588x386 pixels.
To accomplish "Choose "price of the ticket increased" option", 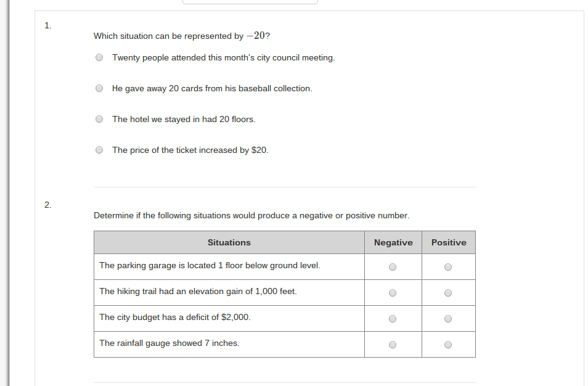I will pos(99,150).
